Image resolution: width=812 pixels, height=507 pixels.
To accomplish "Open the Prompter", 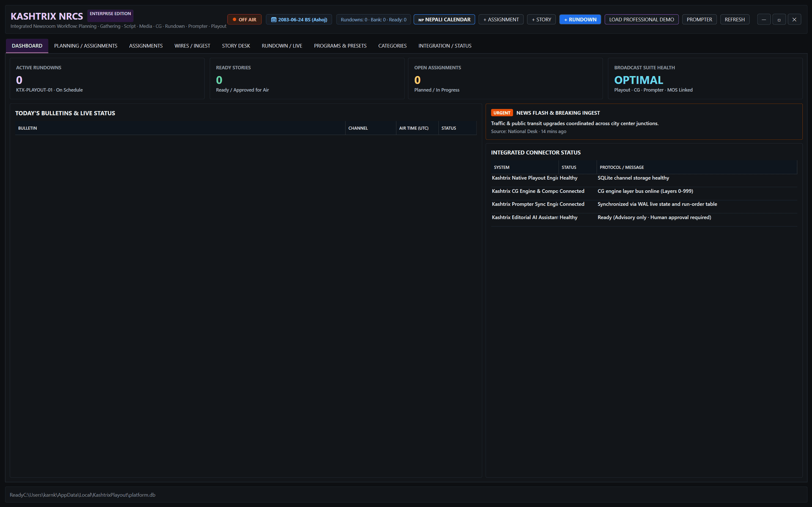I will 699,19.
